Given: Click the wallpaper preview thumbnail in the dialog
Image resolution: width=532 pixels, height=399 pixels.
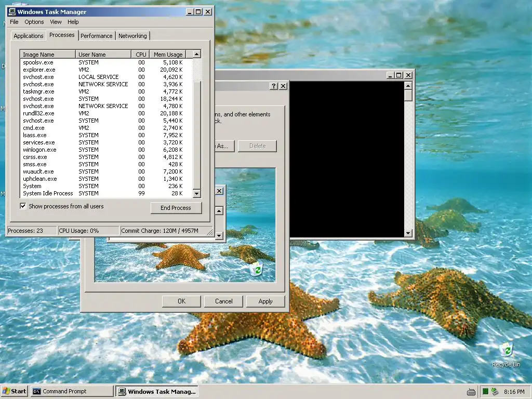Looking at the screenshot, I should click(185, 225).
